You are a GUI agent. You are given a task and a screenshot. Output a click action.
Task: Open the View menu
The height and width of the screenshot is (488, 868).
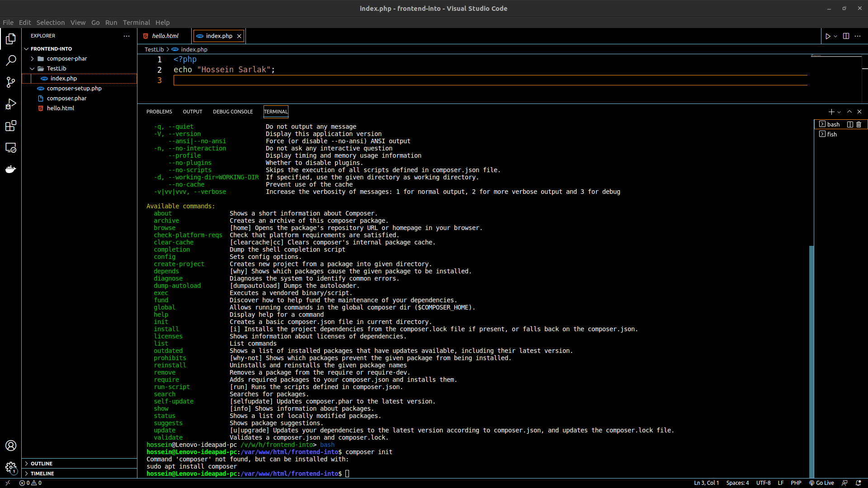pyautogui.click(x=78, y=23)
